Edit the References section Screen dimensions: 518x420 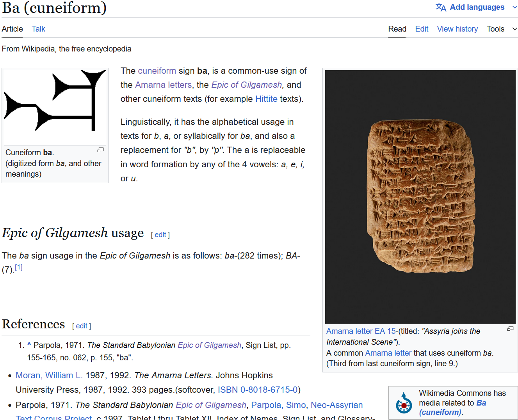click(81, 326)
